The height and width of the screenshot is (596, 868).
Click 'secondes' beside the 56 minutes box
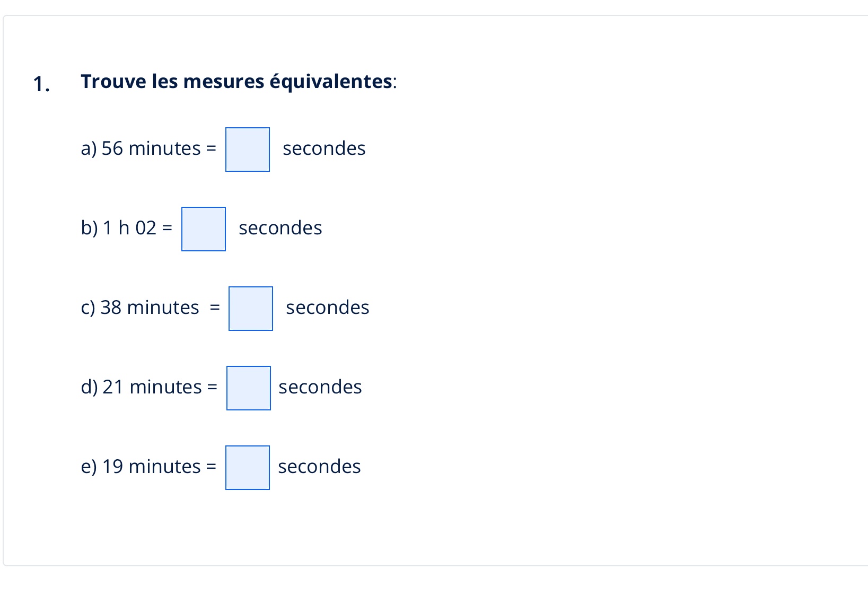coord(324,148)
